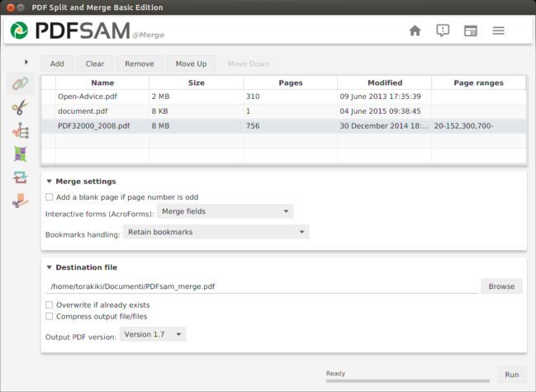Collapse the Merge settings section
Screen dimensions: 536x392
50,181
